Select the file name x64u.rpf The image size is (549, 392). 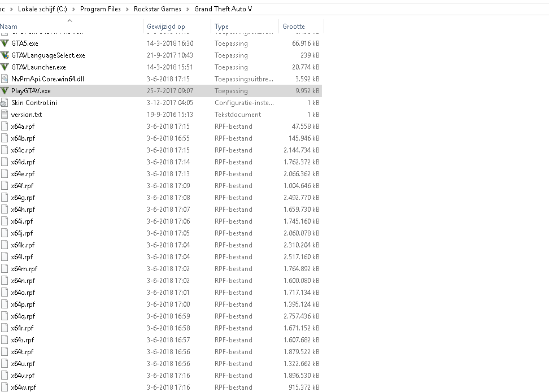click(23, 364)
